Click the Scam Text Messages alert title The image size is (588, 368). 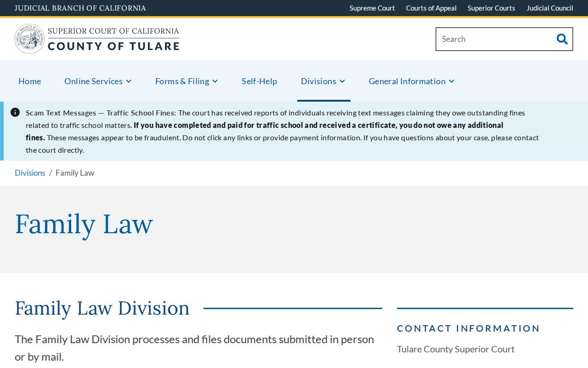[x=101, y=113]
